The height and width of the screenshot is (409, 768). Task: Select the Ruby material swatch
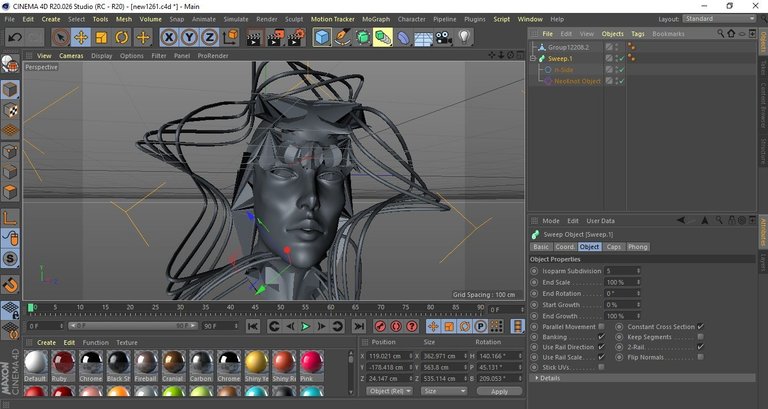63,364
